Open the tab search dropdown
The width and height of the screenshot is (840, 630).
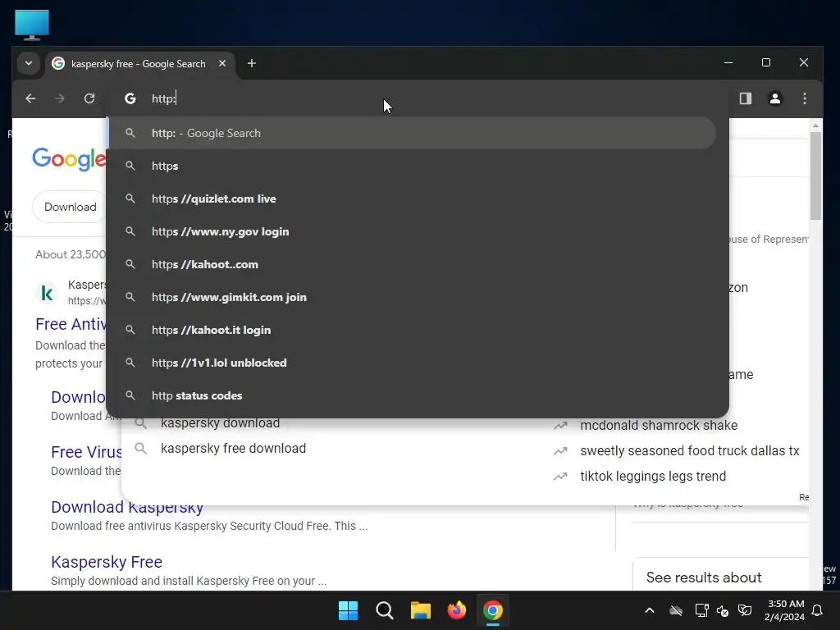[x=29, y=63]
